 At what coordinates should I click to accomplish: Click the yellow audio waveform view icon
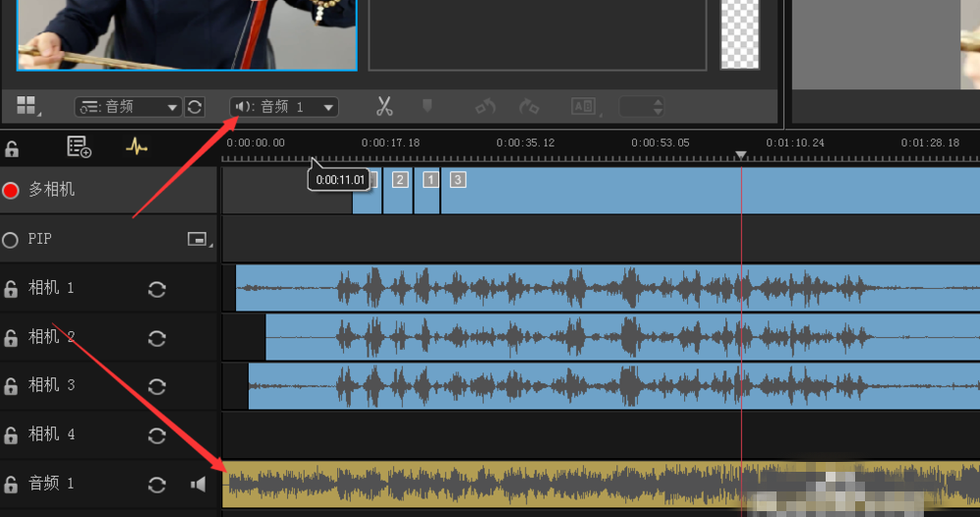point(137,147)
